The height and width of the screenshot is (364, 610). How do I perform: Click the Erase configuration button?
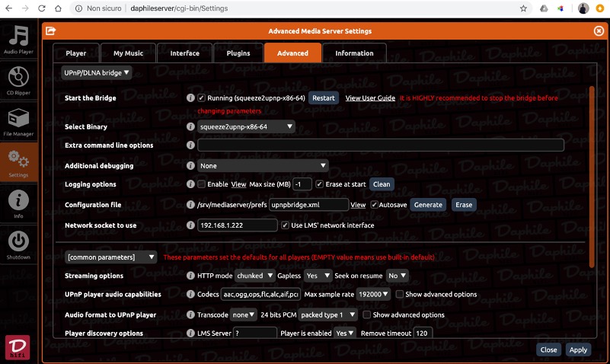click(464, 205)
